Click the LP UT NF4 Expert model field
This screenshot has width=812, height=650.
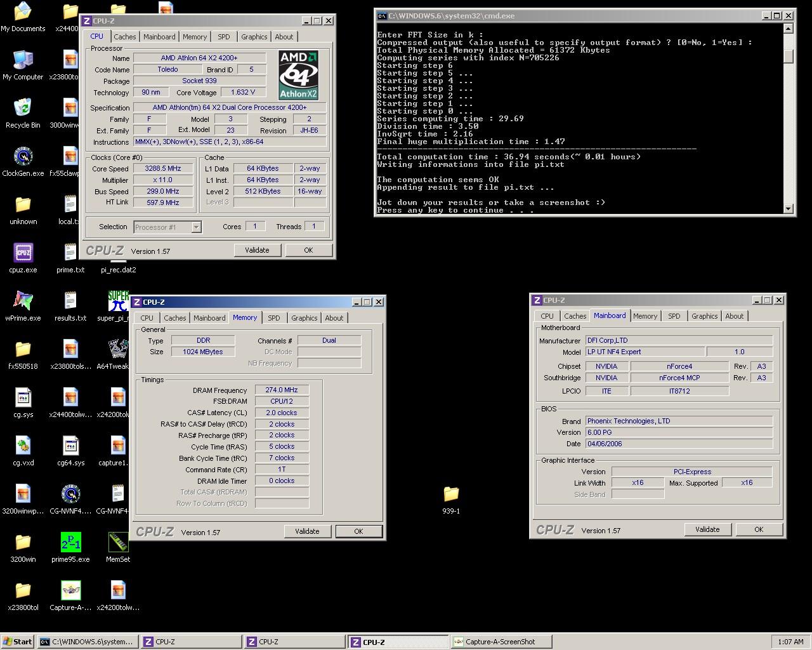645,352
